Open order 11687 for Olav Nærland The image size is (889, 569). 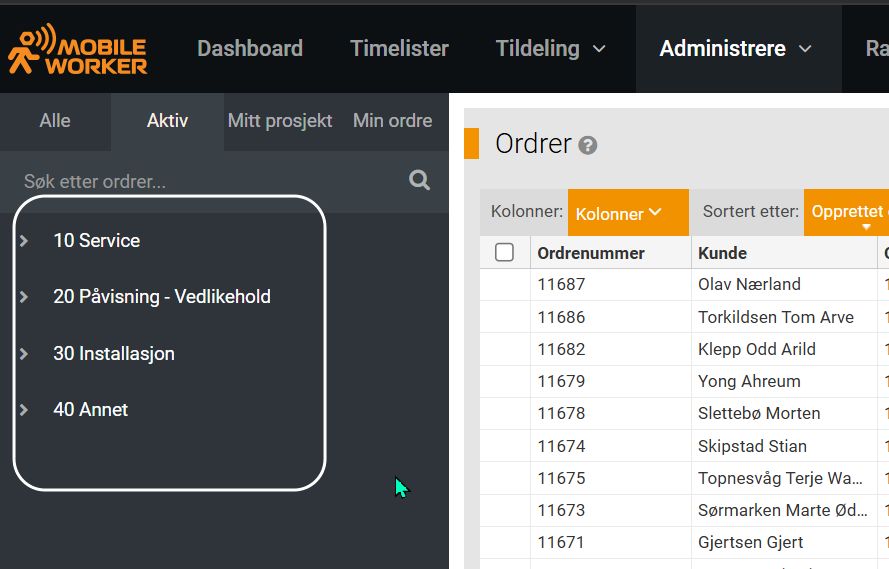pyautogui.click(x=561, y=285)
